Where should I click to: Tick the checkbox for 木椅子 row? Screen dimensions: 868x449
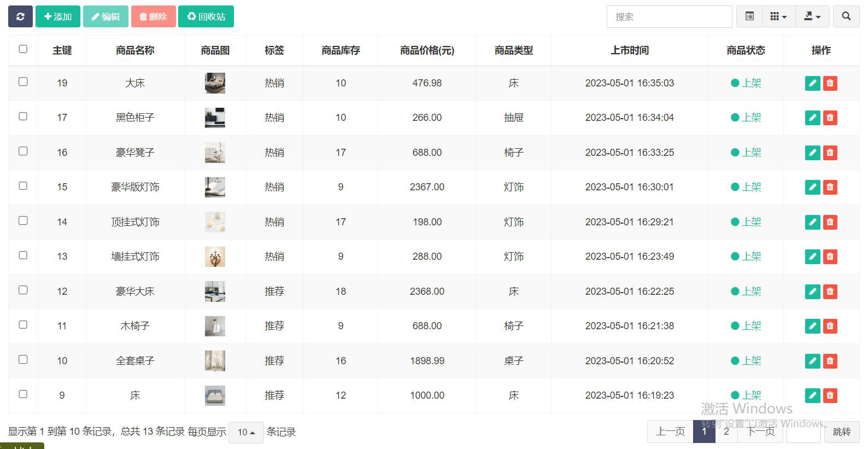23,325
